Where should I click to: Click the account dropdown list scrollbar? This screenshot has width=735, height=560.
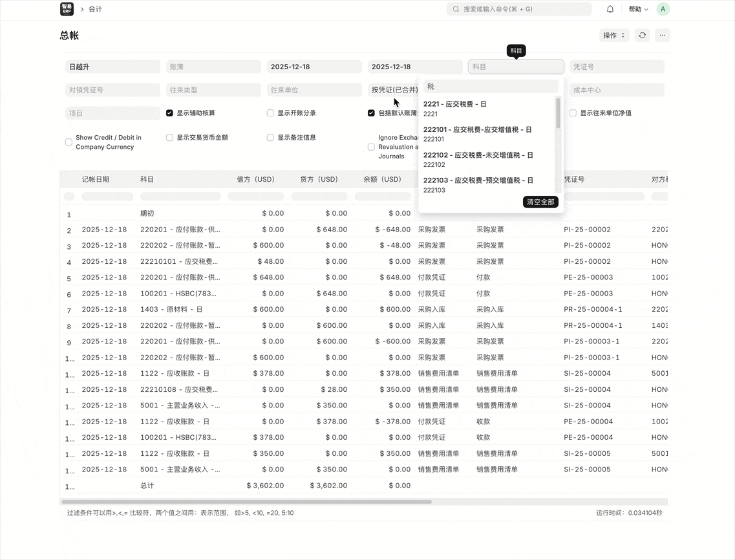(558, 113)
